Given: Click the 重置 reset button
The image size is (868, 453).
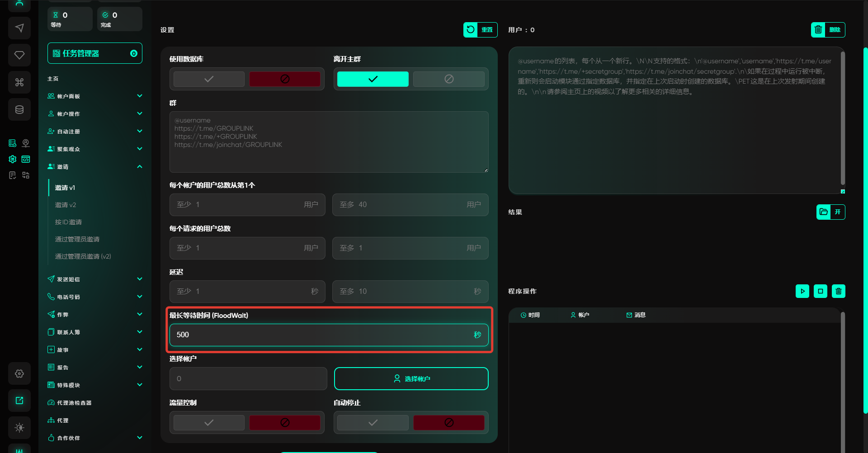Looking at the screenshot, I should pyautogui.click(x=480, y=30).
